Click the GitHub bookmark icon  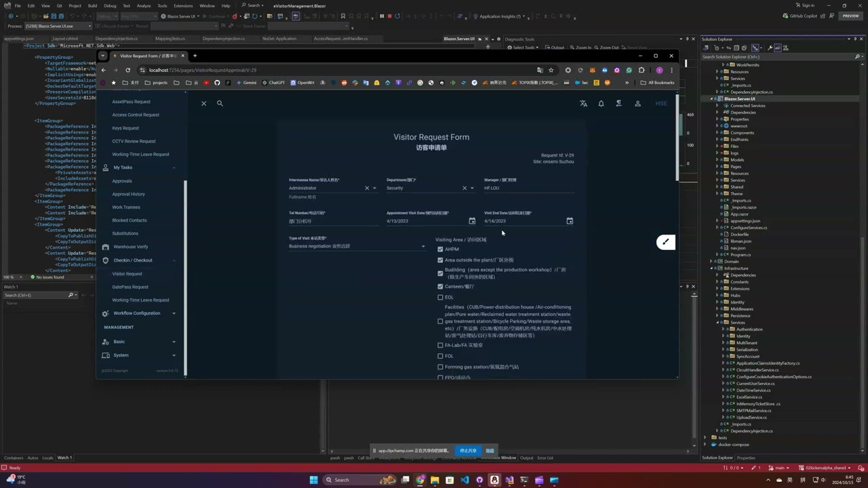(217, 83)
